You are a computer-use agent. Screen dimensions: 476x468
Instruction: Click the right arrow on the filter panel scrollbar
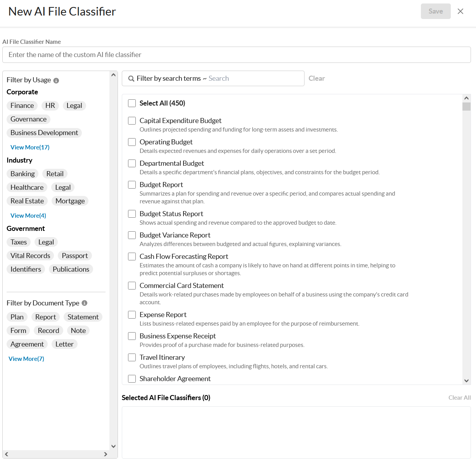click(105, 454)
